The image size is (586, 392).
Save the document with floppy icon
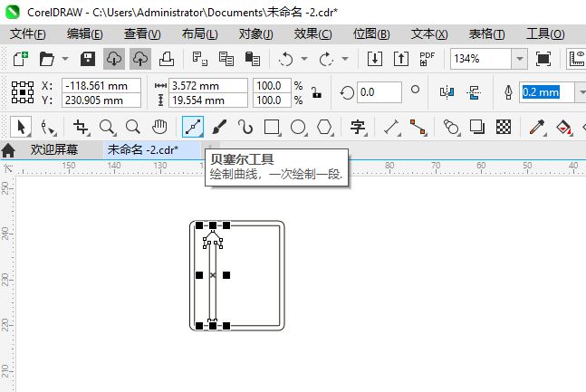coord(88,59)
